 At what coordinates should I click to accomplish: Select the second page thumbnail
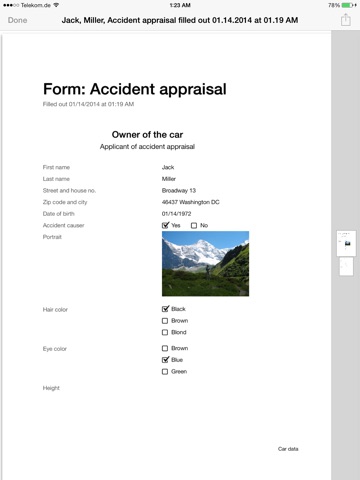point(346,266)
